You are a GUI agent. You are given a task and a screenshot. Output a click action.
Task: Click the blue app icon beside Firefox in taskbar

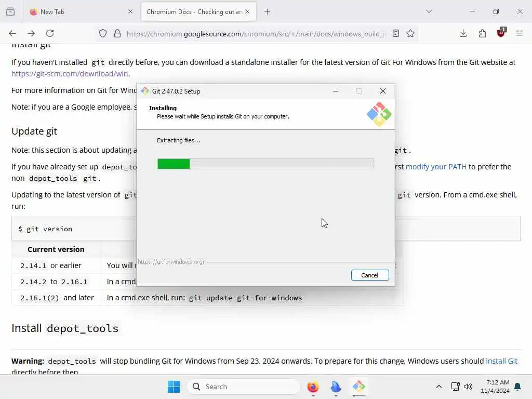[336, 387]
